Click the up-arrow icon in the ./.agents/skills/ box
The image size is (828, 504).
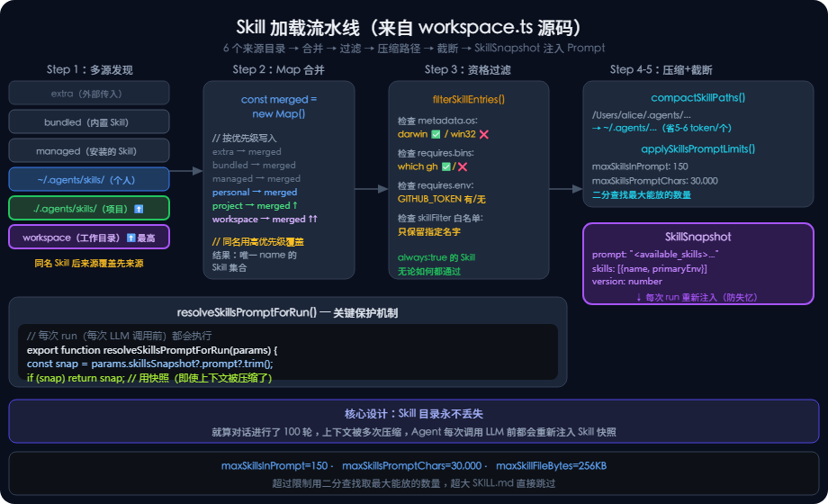tap(139, 209)
